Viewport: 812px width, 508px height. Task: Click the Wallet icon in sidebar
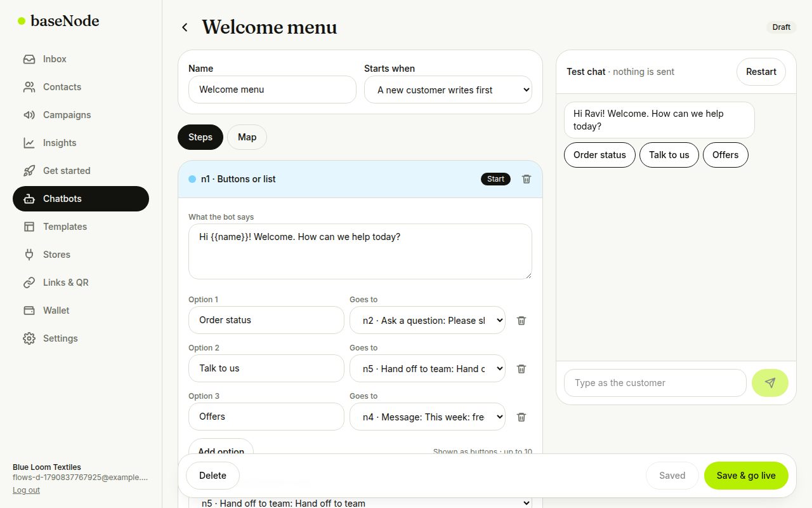click(29, 311)
